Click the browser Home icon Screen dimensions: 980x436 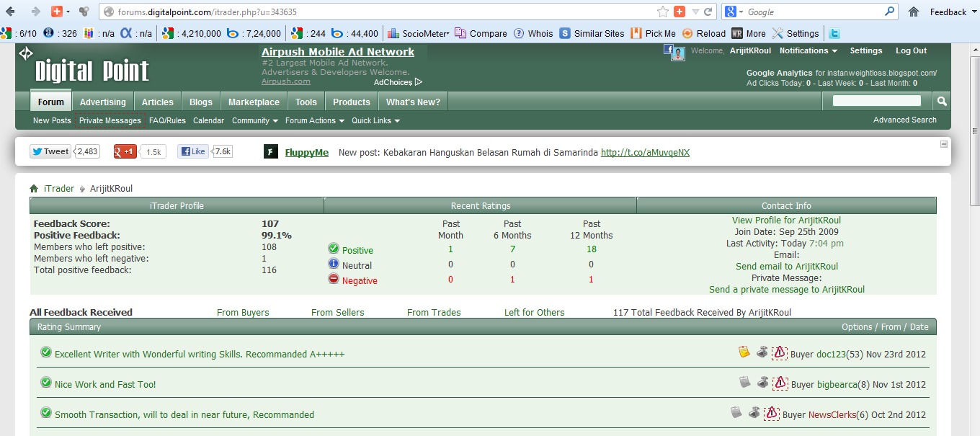(914, 12)
